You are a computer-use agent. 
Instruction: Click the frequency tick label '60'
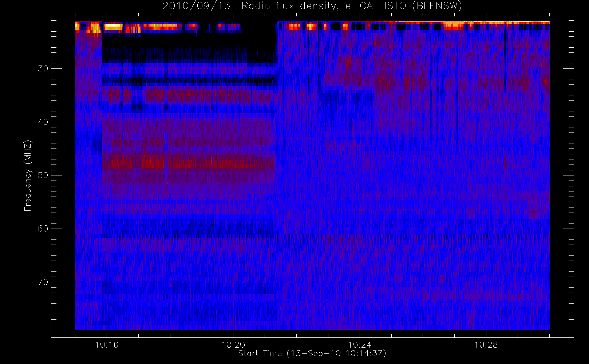(43, 229)
